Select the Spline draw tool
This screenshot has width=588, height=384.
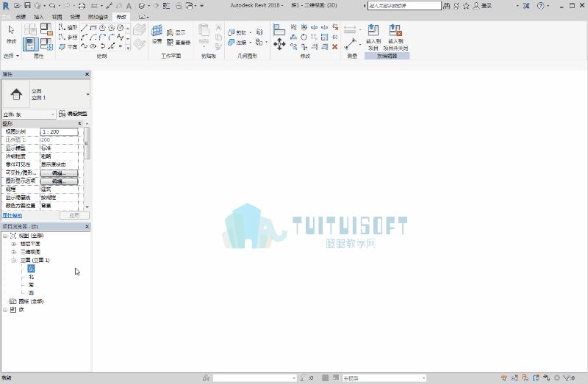point(120,37)
